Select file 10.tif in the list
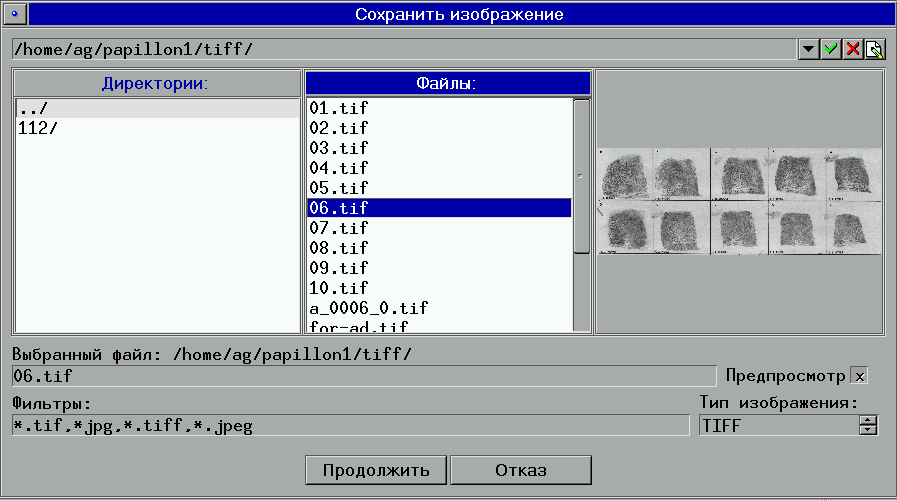 pyautogui.click(x=439, y=288)
